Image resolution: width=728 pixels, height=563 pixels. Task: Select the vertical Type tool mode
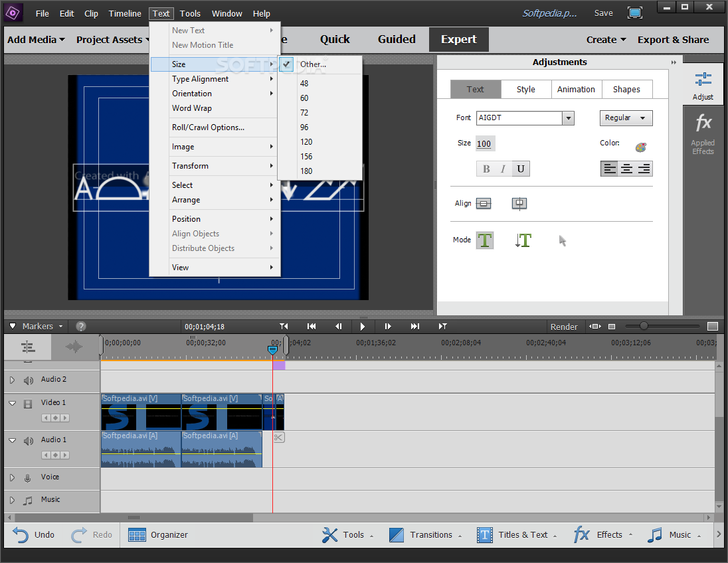click(x=523, y=240)
